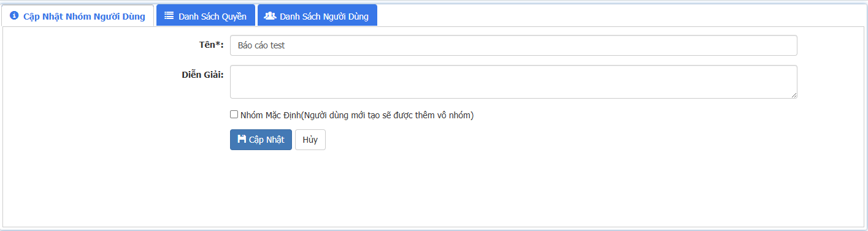
Task: Click the list icon on Danh Sách Quyền
Action: coord(169,16)
